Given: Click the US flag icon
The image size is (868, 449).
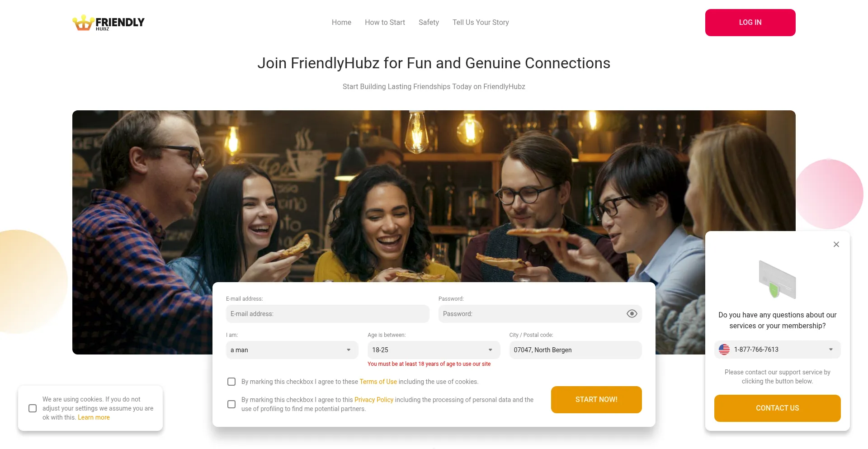Looking at the screenshot, I should (x=724, y=350).
